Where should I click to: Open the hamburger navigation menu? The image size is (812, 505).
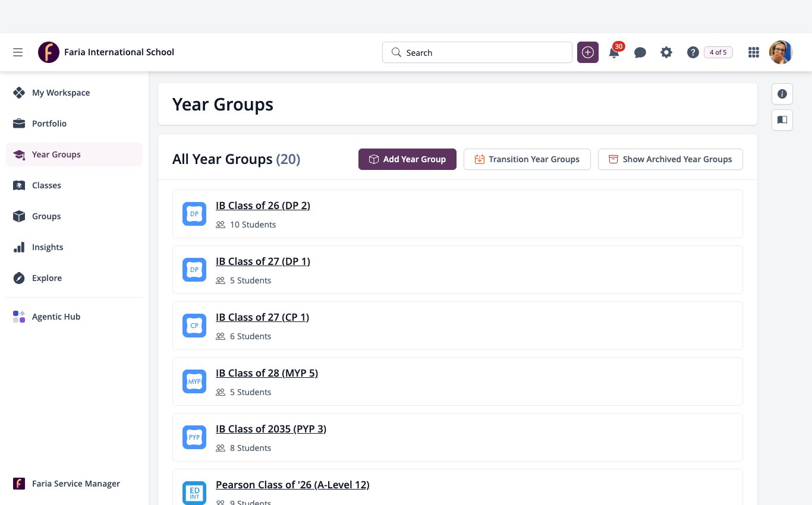[18, 52]
